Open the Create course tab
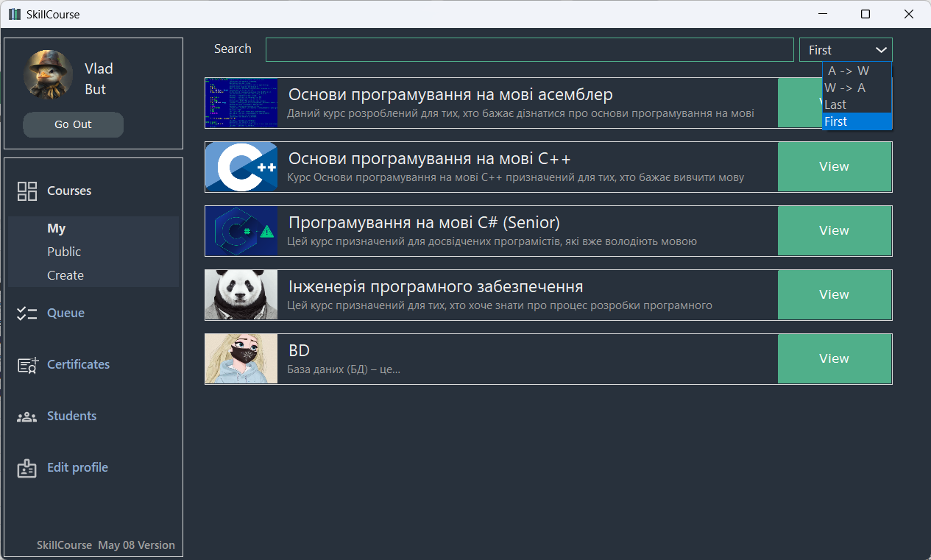Image resolution: width=931 pixels, height=560 pixels. pyautogui.click(x=66, y=275)
